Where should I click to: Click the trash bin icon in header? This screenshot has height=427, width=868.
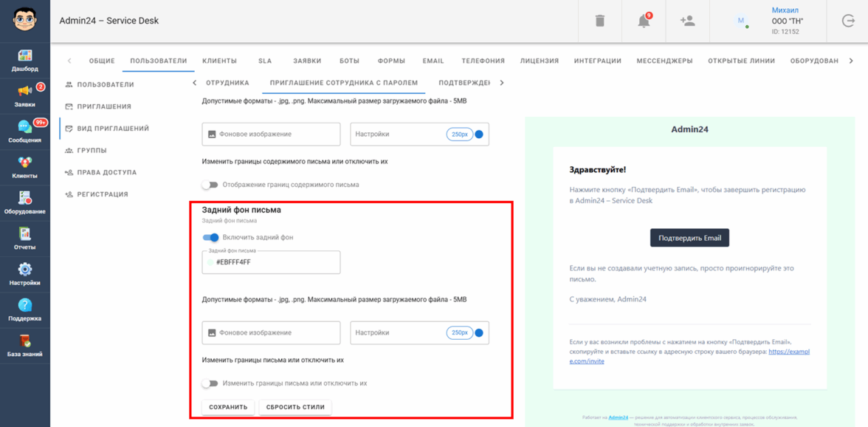pyautogui.click(x=600, y=21)
